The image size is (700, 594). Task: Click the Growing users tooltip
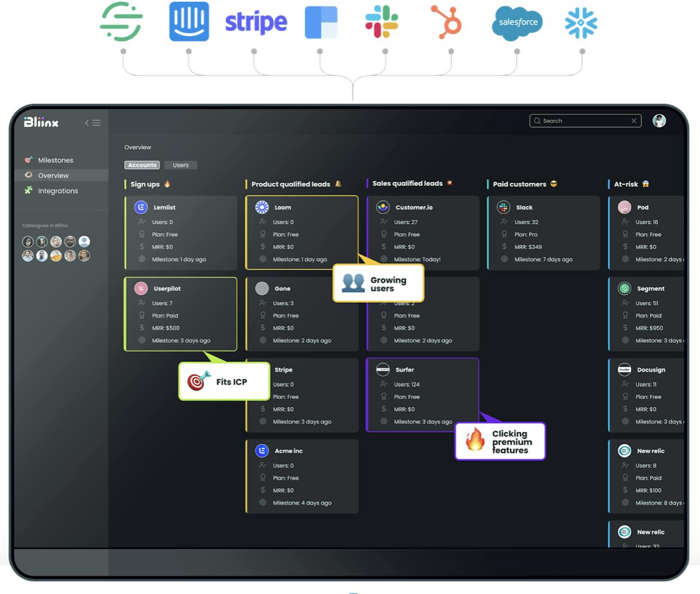pyautogui.click(x=379, y=283)
